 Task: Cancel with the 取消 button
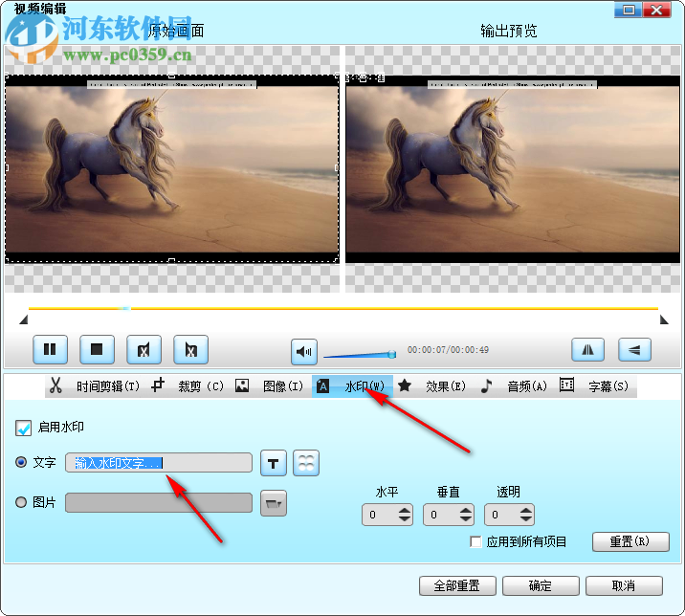[624, 585]
